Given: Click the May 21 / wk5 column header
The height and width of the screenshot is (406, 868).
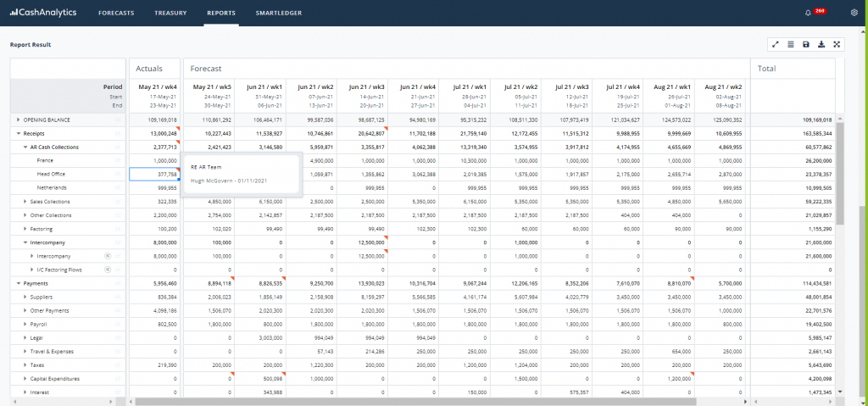Looking at the screenshot, I should point(209,96).
